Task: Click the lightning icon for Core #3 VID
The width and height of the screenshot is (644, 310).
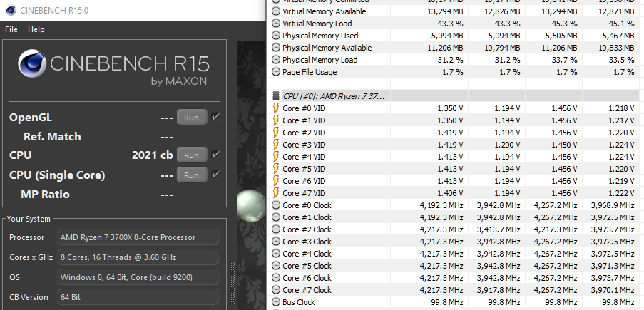Action: tap(276, 145)
